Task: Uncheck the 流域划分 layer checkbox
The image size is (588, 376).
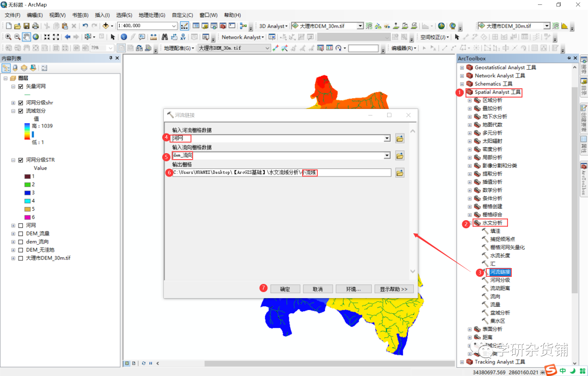Action: coord(21,111)
